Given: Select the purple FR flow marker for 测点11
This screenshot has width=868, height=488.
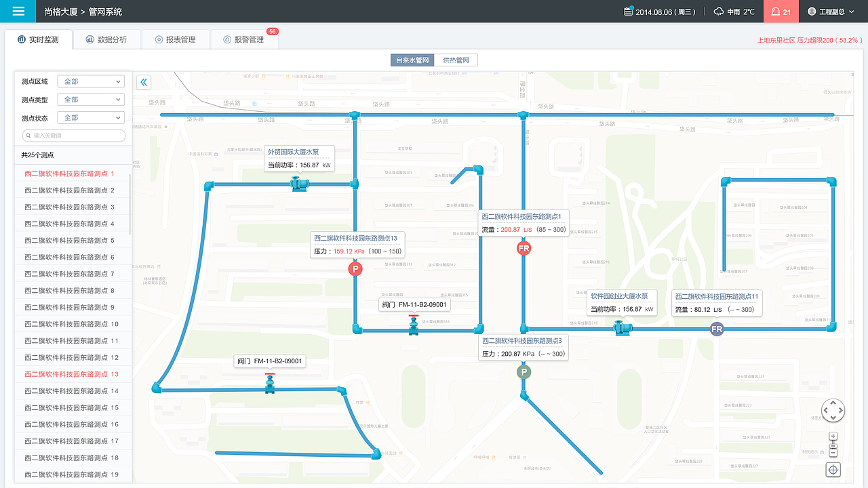Looking at the screenshot, I should coord(717,329).
